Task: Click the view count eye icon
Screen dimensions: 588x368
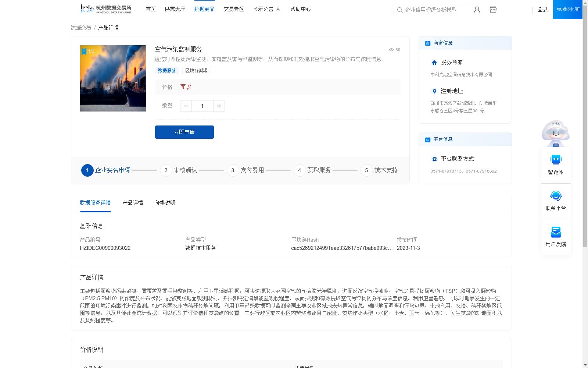Action: pos(391,50)
